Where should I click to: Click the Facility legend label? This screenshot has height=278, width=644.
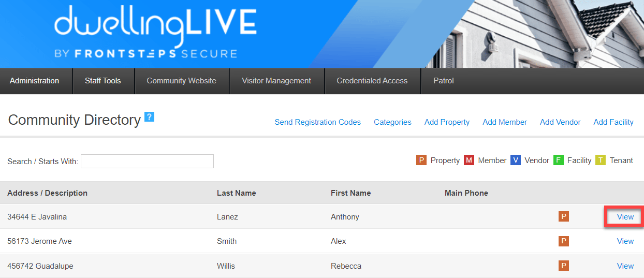tap(579, 160)
